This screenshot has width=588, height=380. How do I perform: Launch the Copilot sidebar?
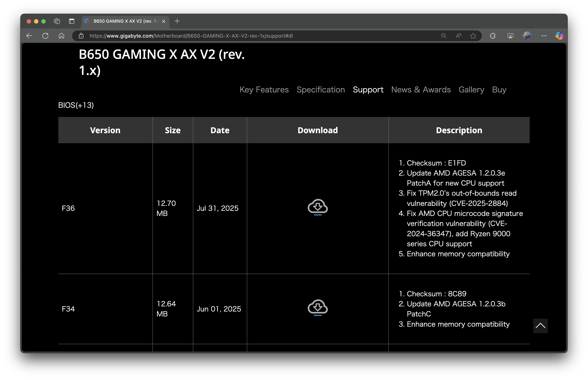coord(559,36)
